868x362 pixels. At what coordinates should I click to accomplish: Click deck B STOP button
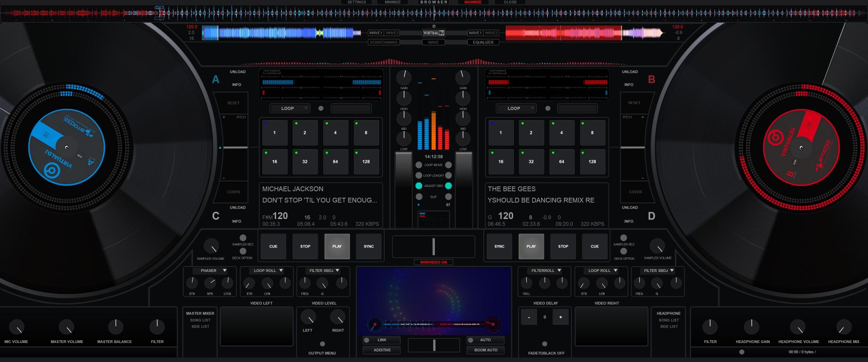tap(563, 246)
